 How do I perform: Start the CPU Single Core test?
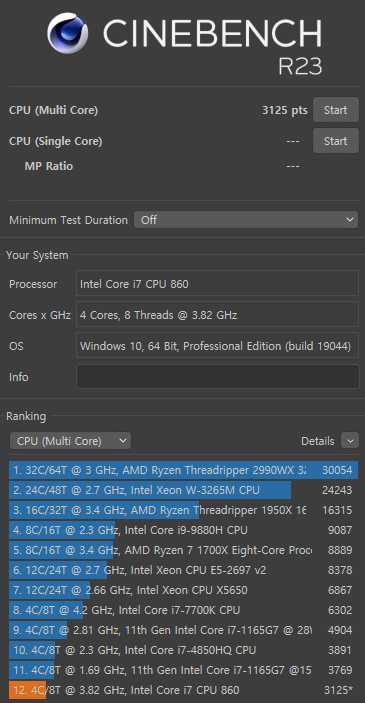coord(335,141)
